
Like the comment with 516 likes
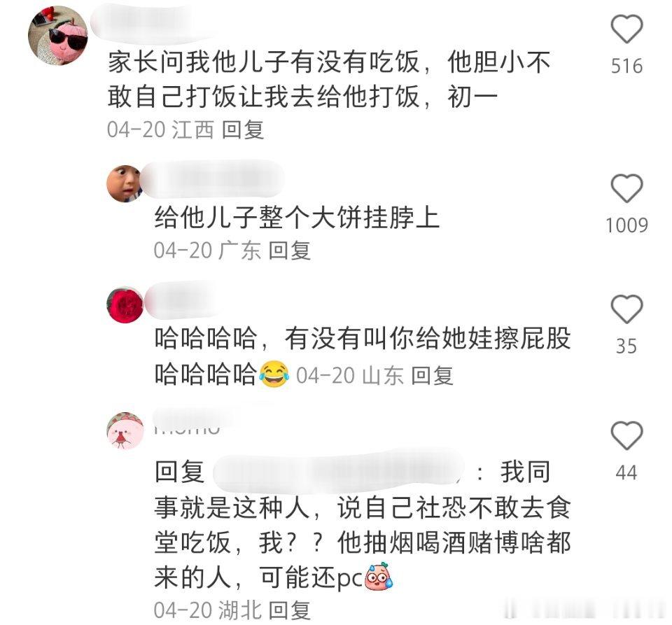click(626, 29)
